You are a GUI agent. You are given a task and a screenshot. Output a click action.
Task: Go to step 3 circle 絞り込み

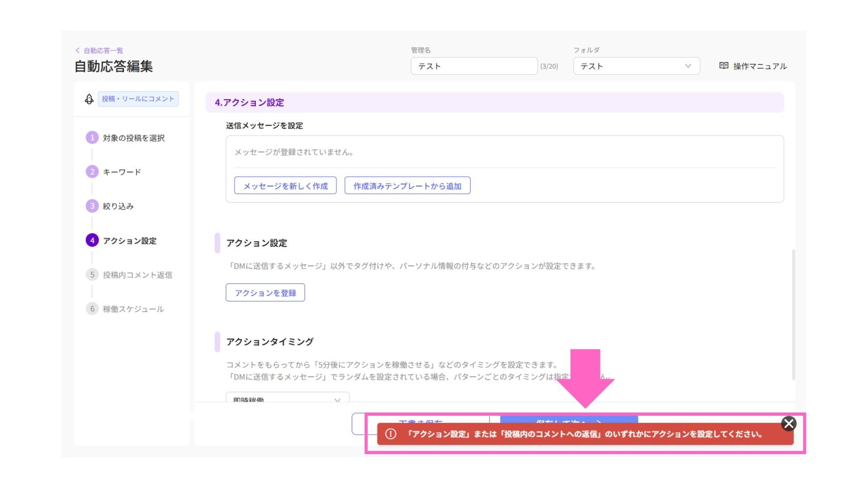[92, 206]
